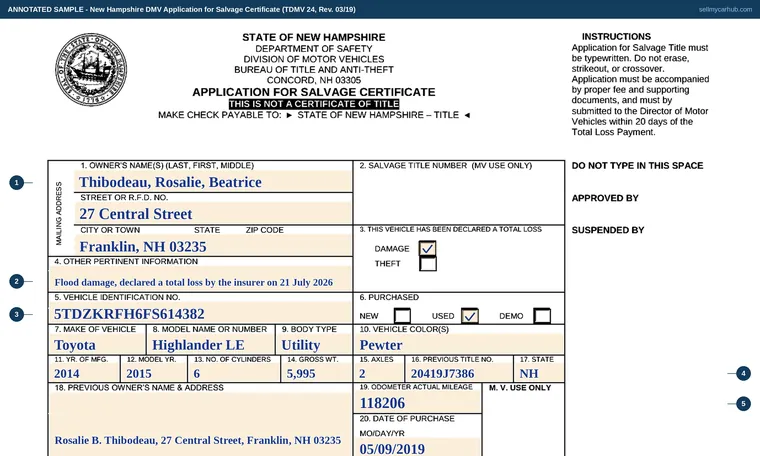
Task: Click the owner's name field 'Thibodeau, Rosalie, Beatrice'
Action: click(213, 182)
